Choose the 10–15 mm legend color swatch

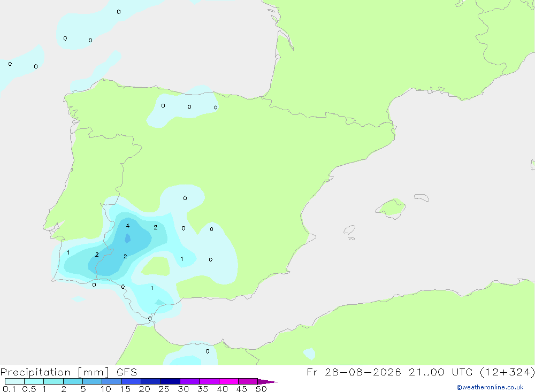112,381
